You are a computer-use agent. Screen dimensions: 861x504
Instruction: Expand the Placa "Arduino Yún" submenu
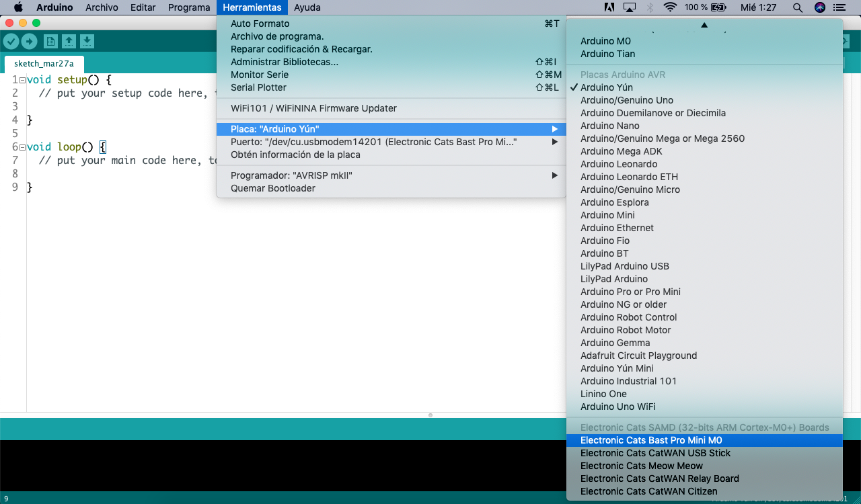391,129
